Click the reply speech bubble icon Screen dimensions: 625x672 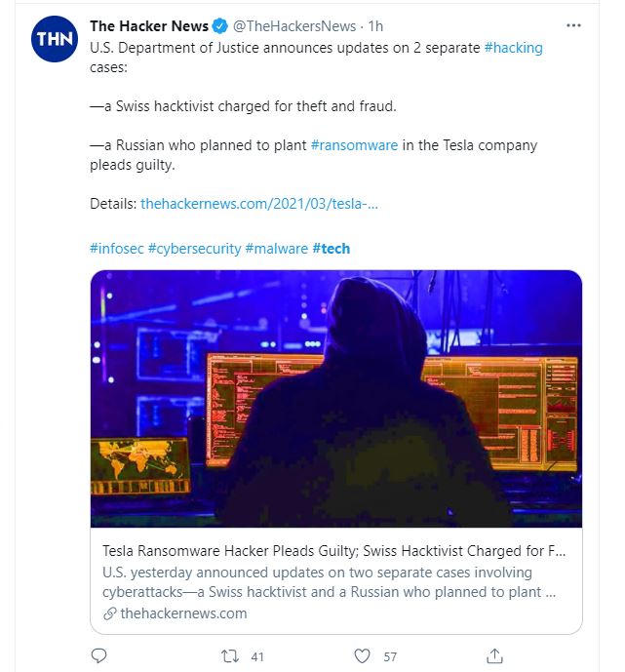(x=98, y=655)
